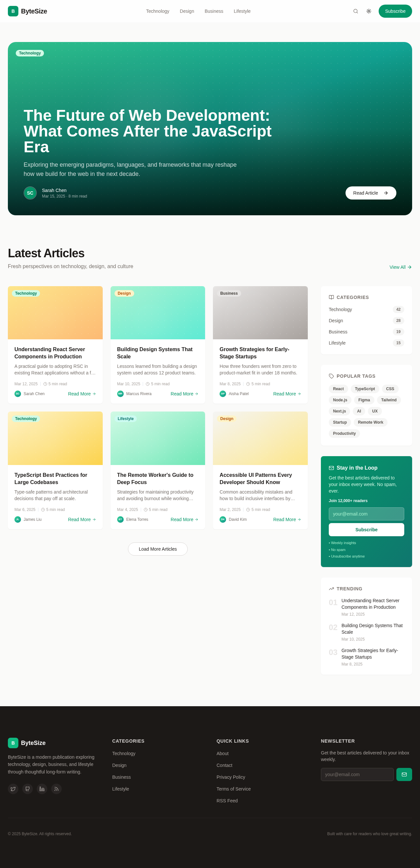Focus footer newsletter email field
The width and height of the screenshot is (420, 868).
[x=357, y=774]
